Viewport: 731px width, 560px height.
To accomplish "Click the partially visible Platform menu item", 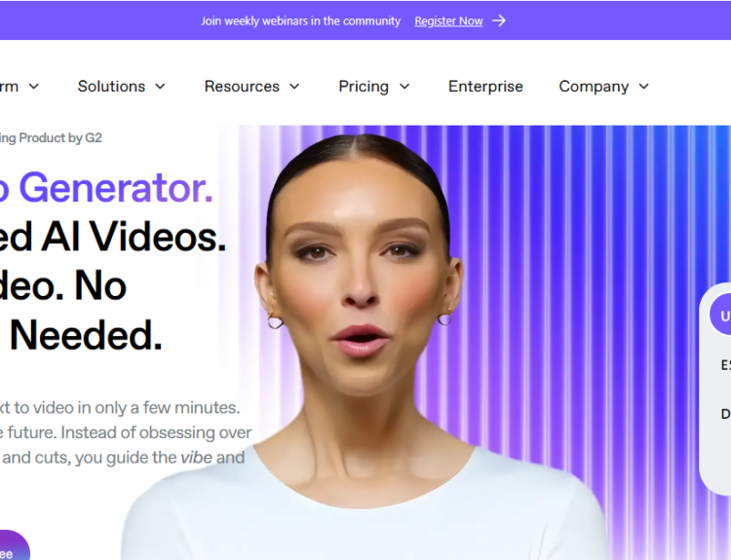I will (x=9, y=86).
